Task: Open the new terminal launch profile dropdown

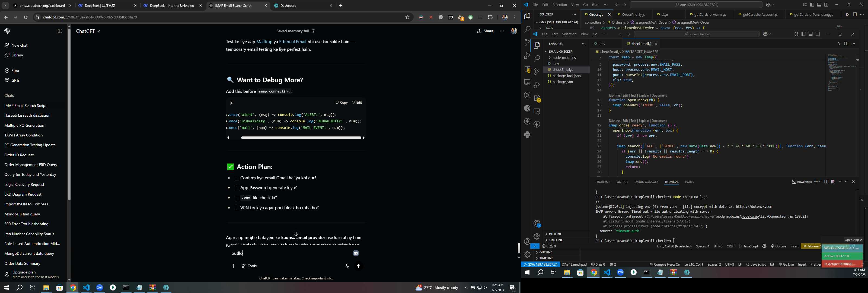Action: coord(820,182)
